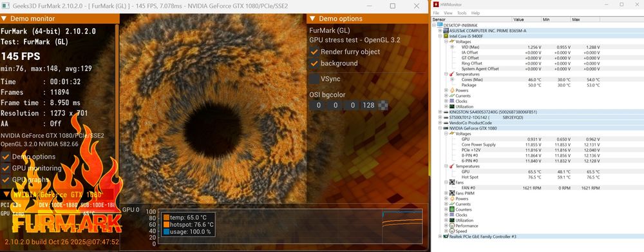Expand the Fans PWM node

tap(446, 193)
